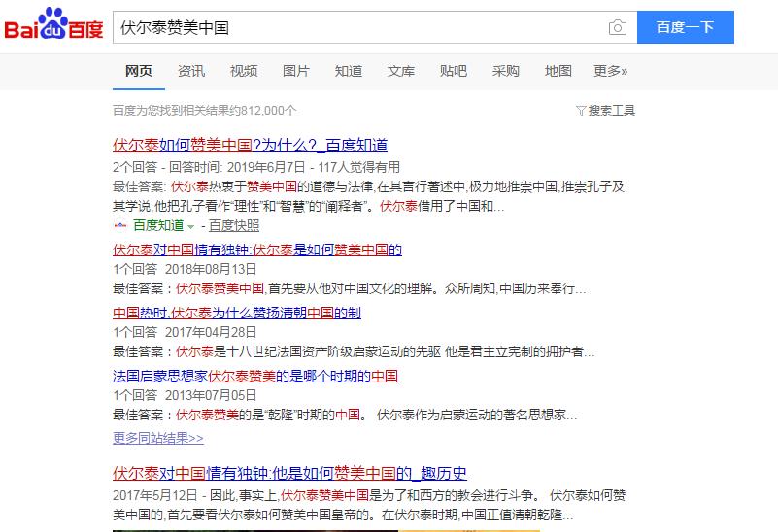Screen dimensions: 778x532
Task: Open the 知道 tab
Action: point(349,71)
